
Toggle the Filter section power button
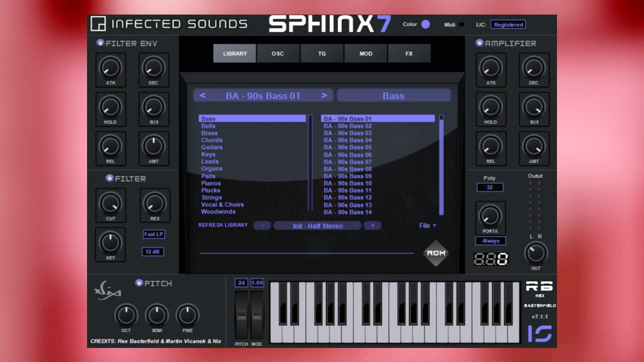click(110, 178)
